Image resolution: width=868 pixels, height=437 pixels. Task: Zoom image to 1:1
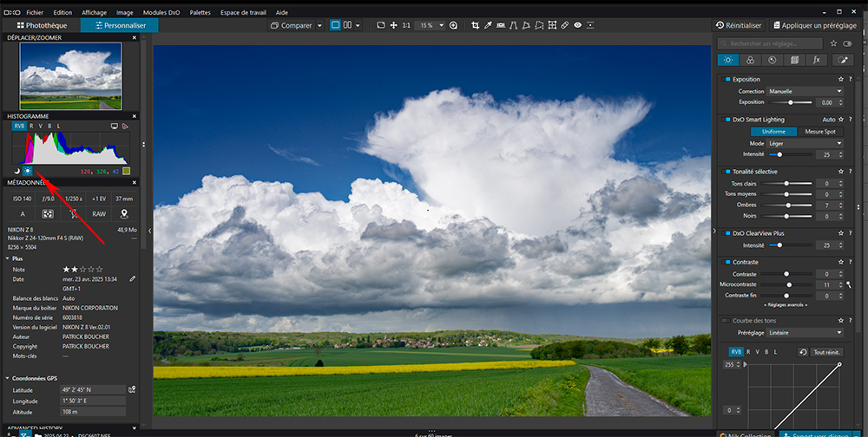(x=406, y=25)
